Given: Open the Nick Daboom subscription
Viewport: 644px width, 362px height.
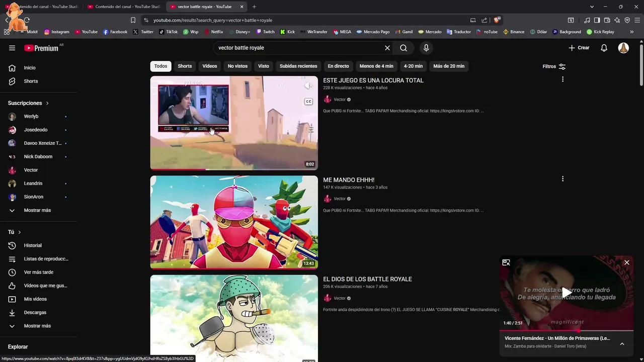Looking at the screenshot, I should point(38,156).
